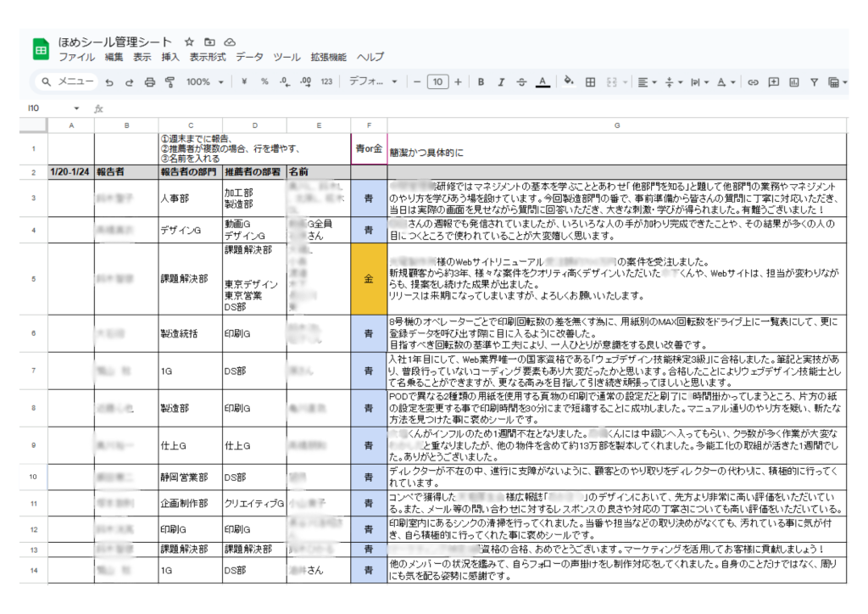Click the メニュー search box
The width and height of the screenshot is (868, 614).
pyautogui.click(x=67, y=81)
